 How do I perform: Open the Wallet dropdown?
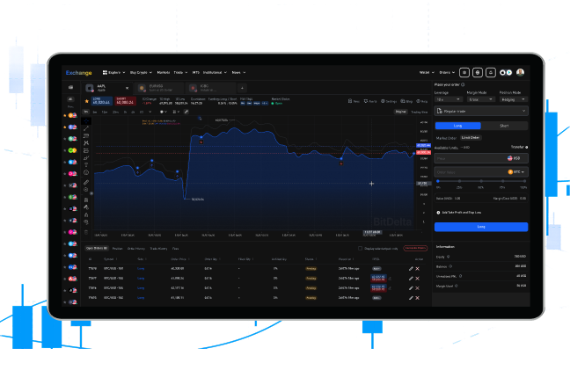(427, 73)
